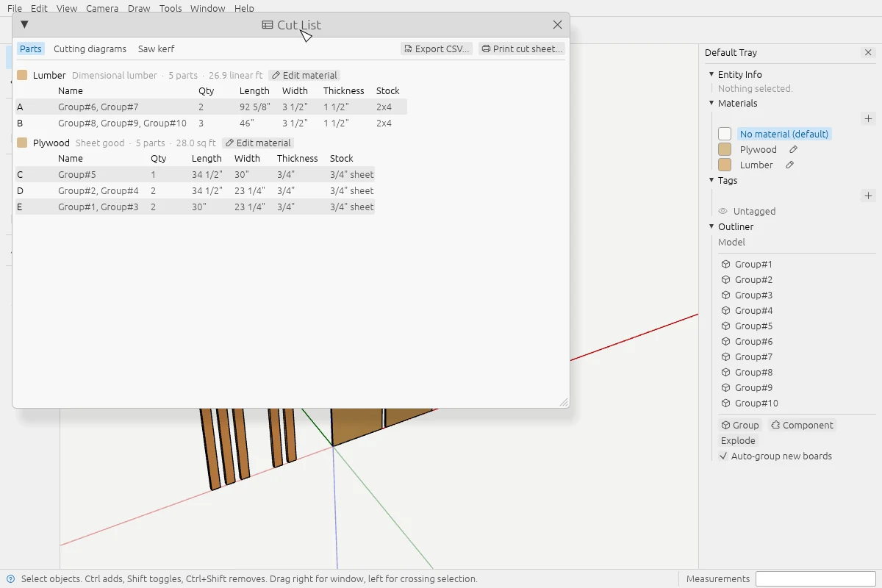Collapse the Entity Info section

click(711, 74)
